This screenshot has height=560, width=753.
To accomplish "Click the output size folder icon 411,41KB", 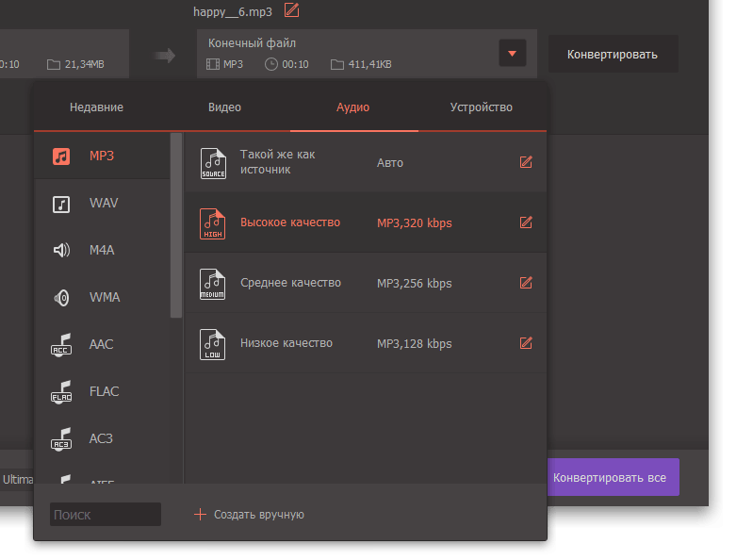I will coord(337,64).
